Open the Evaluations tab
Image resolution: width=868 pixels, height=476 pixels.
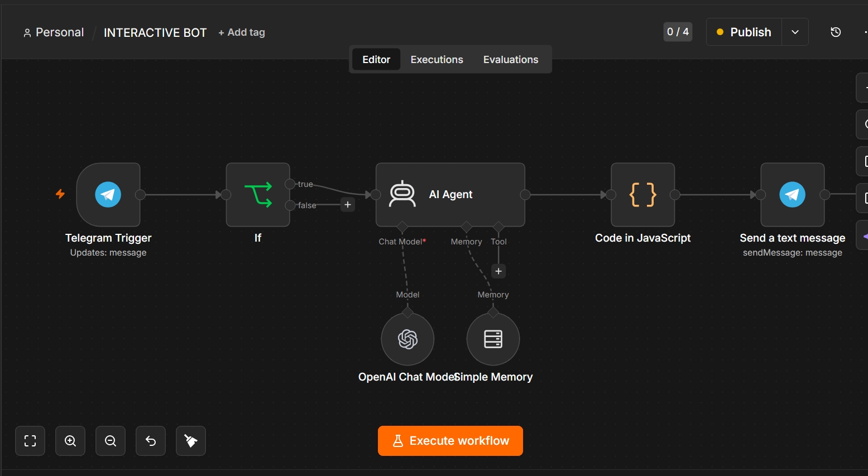coord(511,60)
